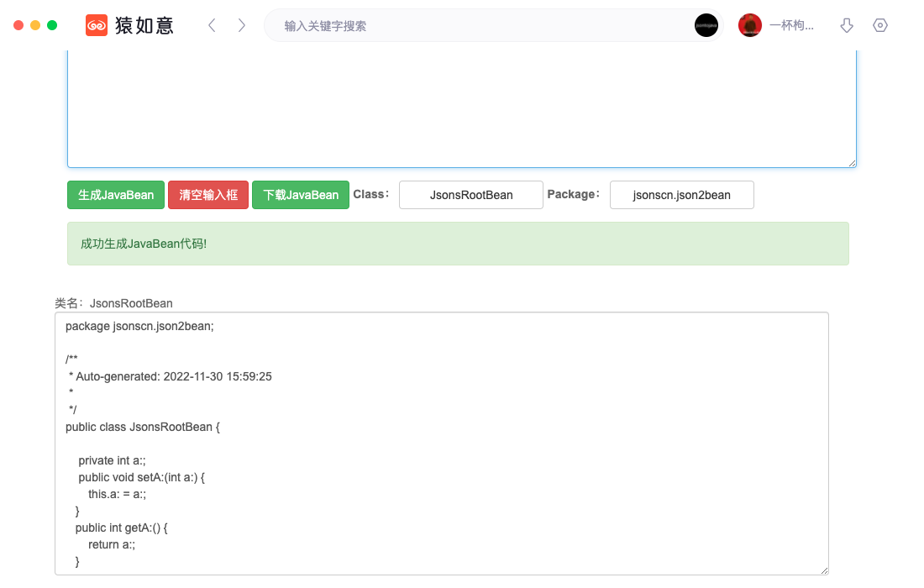Screen dimensions: 924x588
Task: Click the green macOS maximize button
Action: tap(52, 25)
